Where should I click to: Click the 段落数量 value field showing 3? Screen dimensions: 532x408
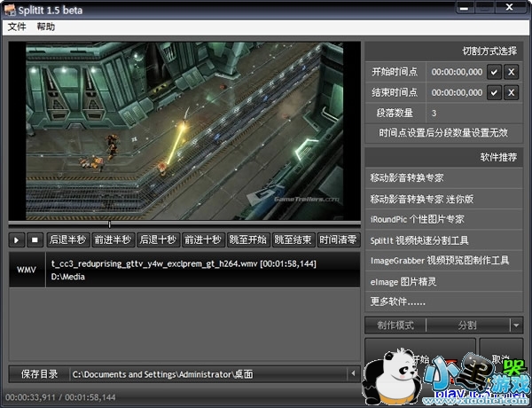click(x=474, y=113)
